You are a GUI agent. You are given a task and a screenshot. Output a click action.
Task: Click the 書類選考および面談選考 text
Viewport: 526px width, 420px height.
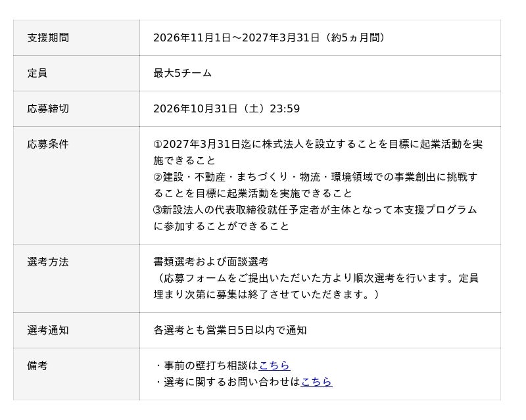coord(211,262)
